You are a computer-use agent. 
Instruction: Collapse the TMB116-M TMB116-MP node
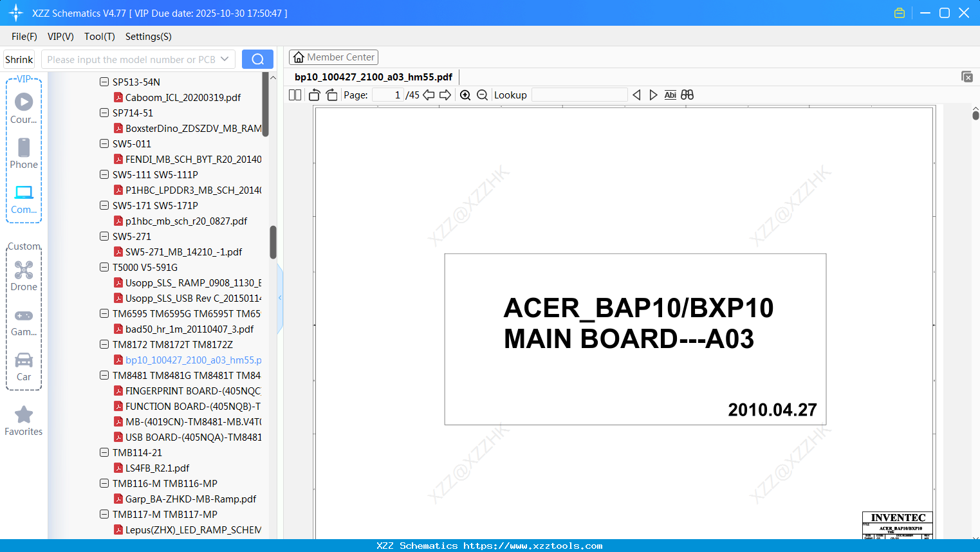pos(104,483)
